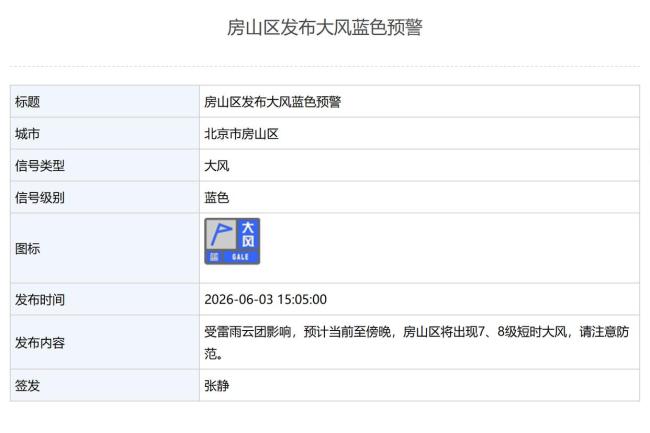This screenshot has width=650, height=433.
Task: Select the signal level value 蓝色
Action: (216, 198)
